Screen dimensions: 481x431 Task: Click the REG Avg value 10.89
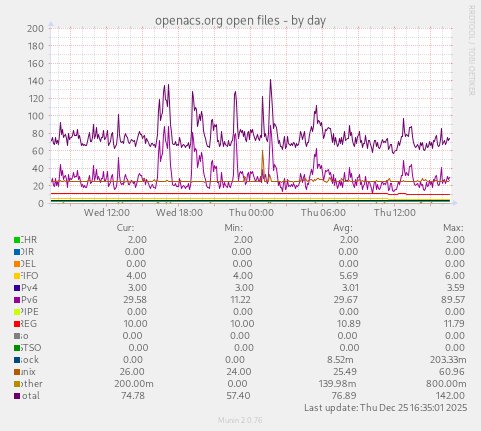[348, 324]
